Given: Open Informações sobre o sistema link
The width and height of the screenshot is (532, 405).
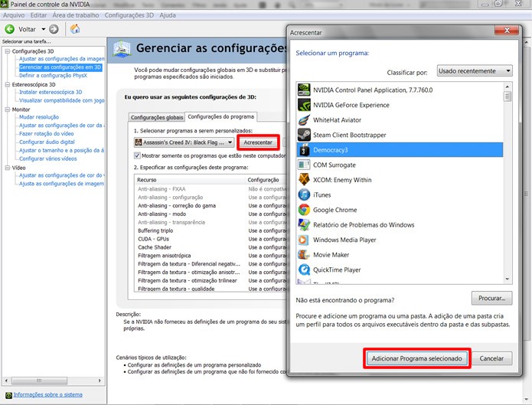Looking at the screenshot, I should (x=47, y=394).
